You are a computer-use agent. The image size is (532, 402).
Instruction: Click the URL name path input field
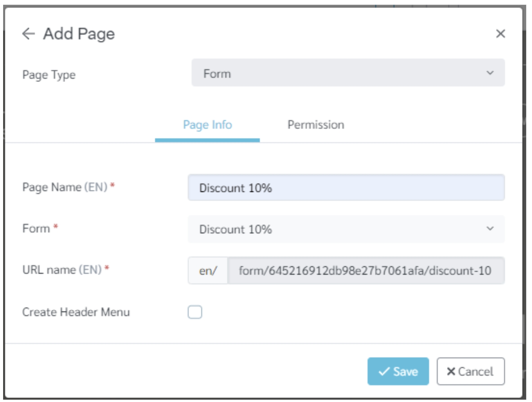click(x=366, y=271)
